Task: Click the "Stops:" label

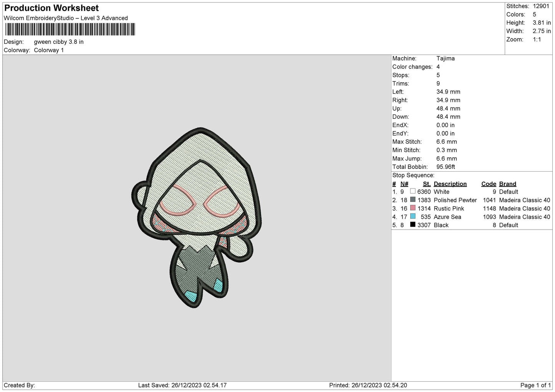Action: pyautogui.click(x=401, y=75)
